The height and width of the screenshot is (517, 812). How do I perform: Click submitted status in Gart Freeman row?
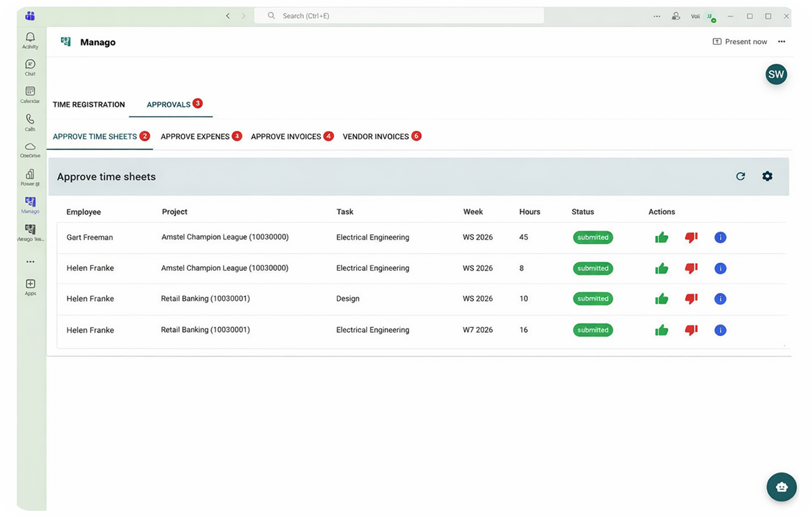(593, 237)
